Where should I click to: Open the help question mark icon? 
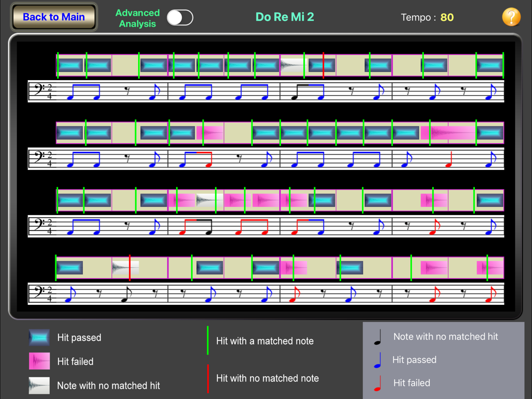tap(511, 17)
